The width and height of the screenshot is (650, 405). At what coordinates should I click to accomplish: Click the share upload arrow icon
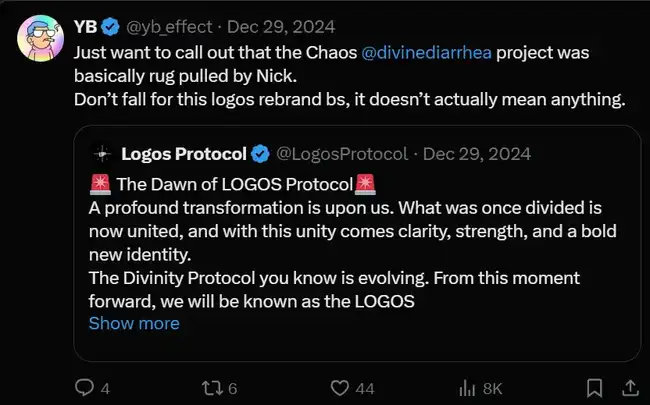(x=629, y=386)
